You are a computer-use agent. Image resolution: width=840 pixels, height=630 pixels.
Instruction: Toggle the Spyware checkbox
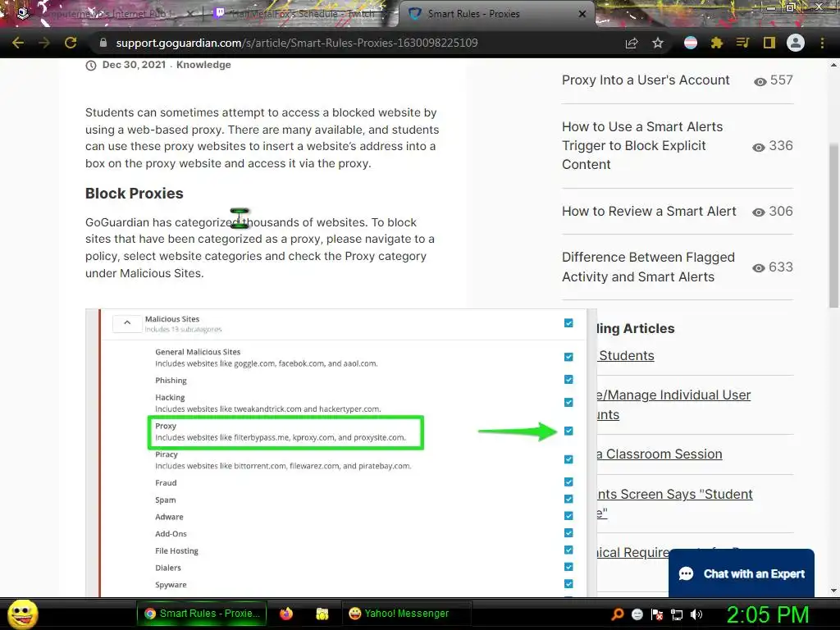click(x=569, y=584)
